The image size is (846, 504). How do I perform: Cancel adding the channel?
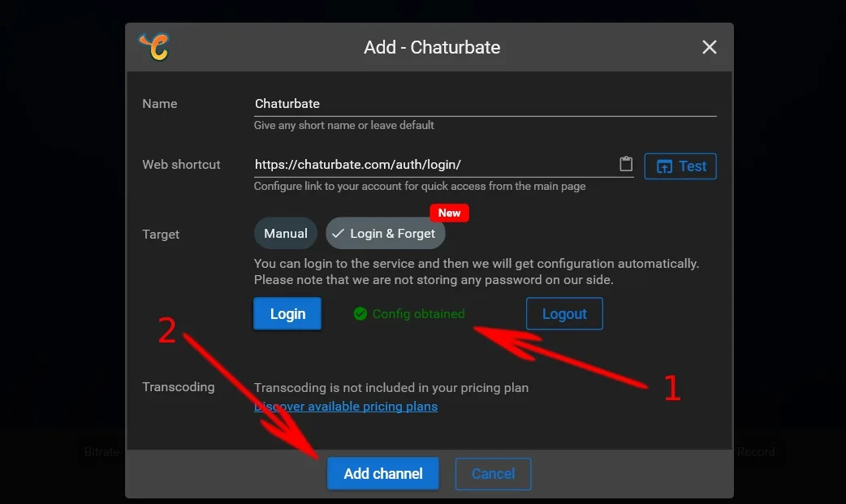[493, 474]
